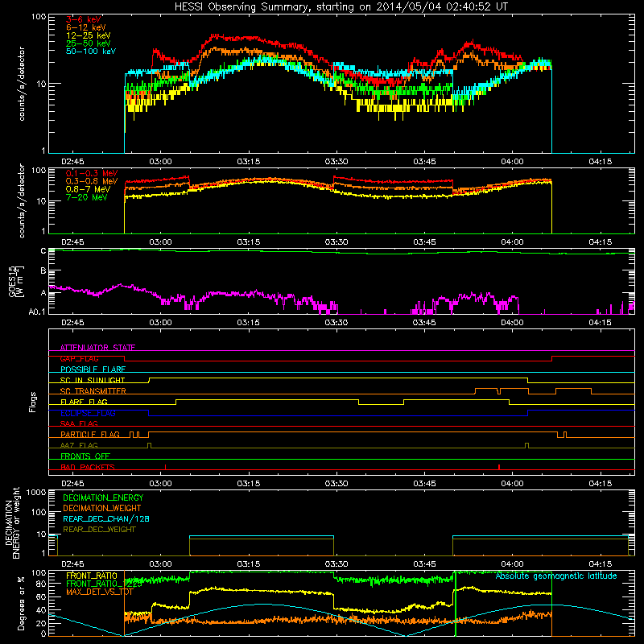Select the POSSIBLE_FLARE flag label
644x644 pixels.
[93, 369]
